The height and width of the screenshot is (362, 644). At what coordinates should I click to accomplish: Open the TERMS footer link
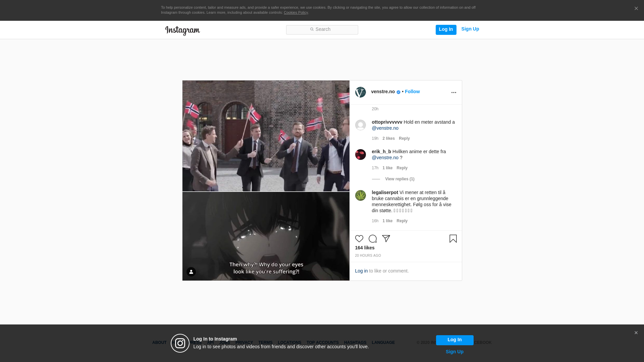[x=265, y=343]
